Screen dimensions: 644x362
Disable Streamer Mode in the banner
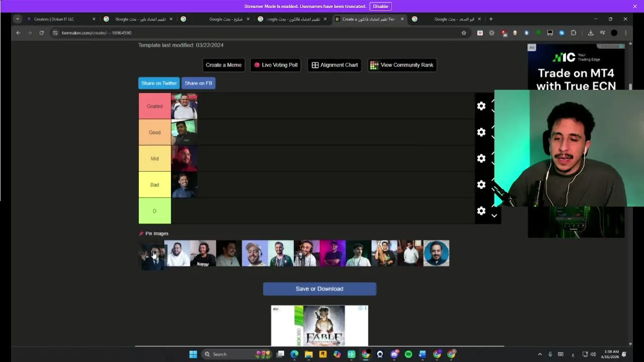coord(380,7)
